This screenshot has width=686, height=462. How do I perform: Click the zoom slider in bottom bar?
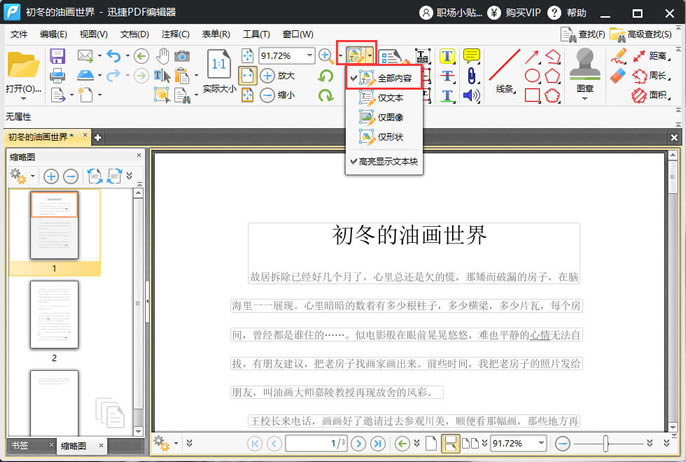604,443
